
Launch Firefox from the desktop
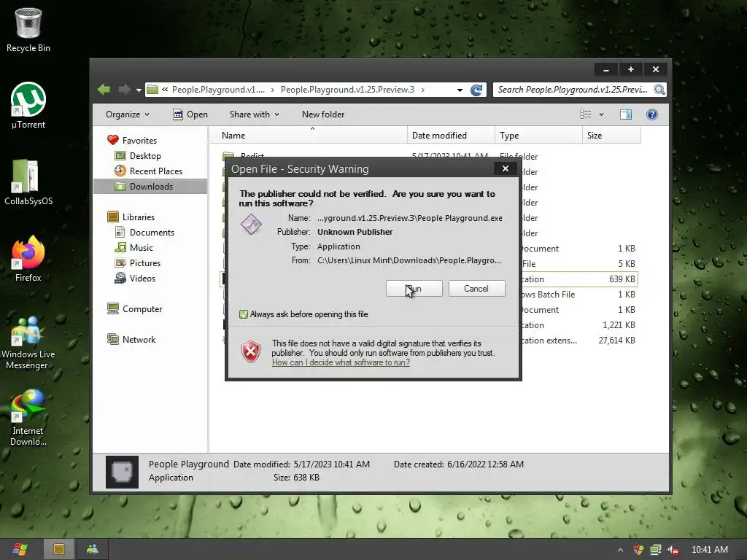coord(28,259)
